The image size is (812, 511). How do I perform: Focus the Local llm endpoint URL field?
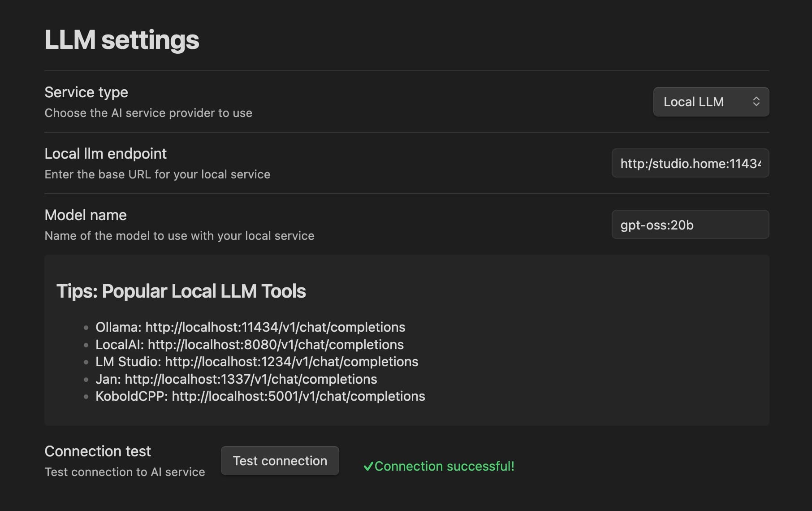(690, 163)
